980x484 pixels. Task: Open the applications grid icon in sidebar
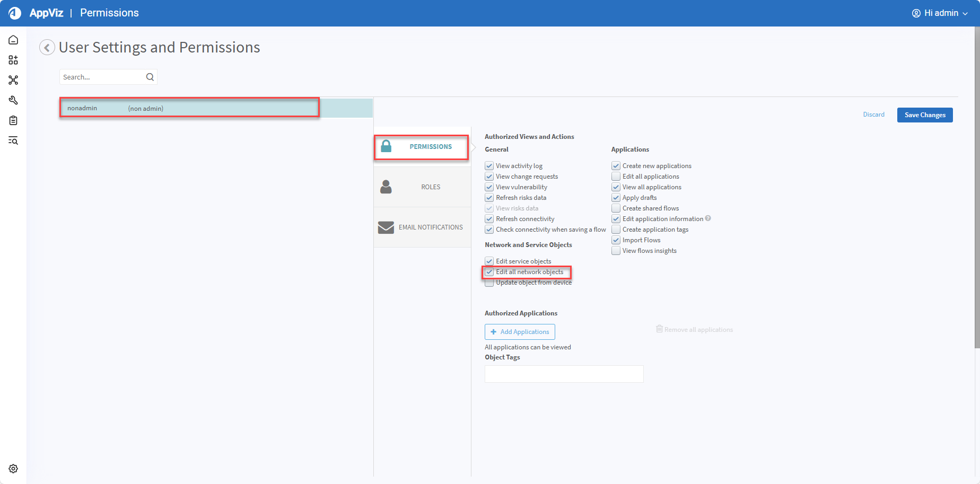[13, 60]
